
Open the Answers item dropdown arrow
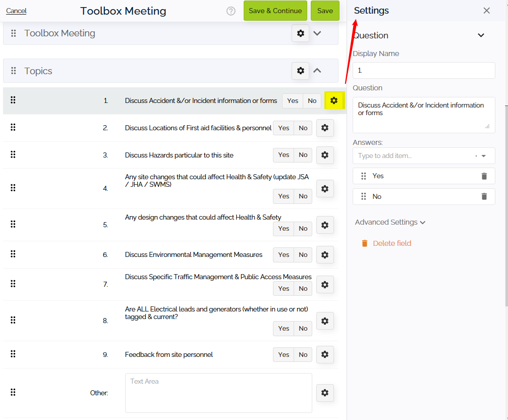[x=483, y=156]
